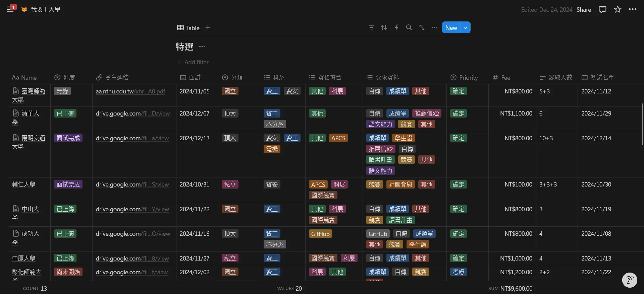This screenshot has height=294, width=644.
Task: Open the sidebar hamburger menu
Action: (x=10, y=9)
